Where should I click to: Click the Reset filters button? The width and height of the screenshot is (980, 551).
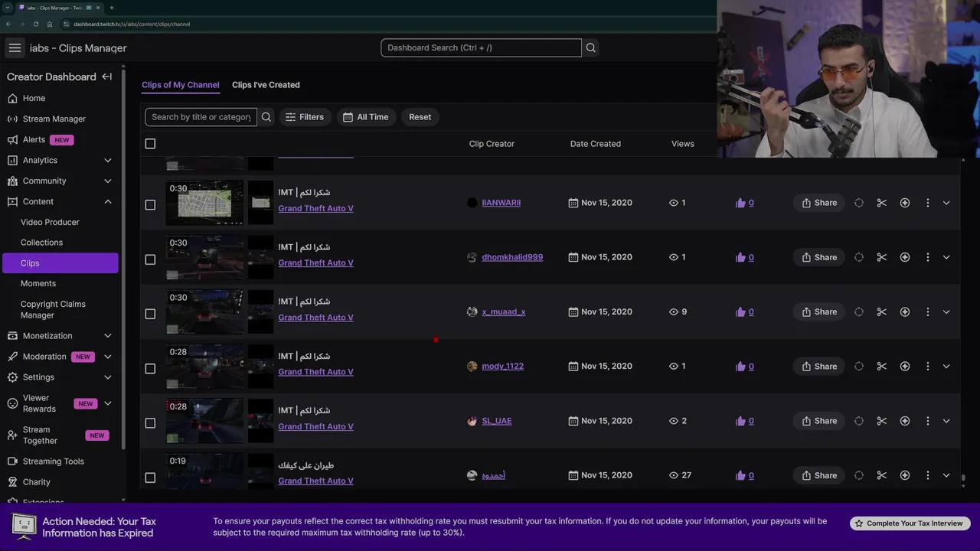[x=420, y=117]
